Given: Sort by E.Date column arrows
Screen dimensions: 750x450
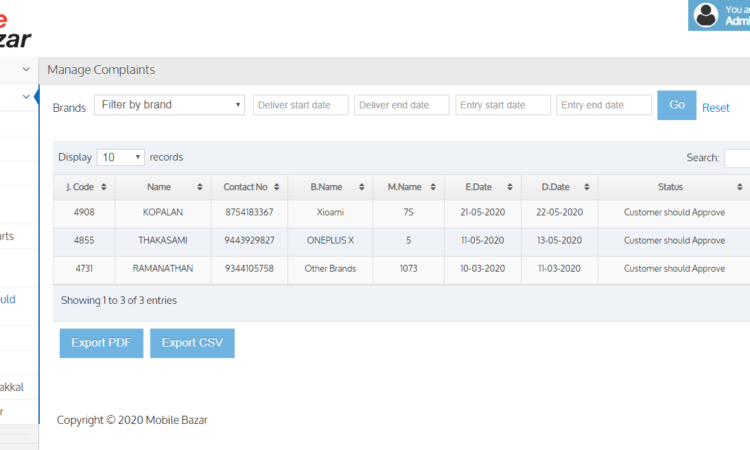Looking at the screenshot, I should click(511, 187).
